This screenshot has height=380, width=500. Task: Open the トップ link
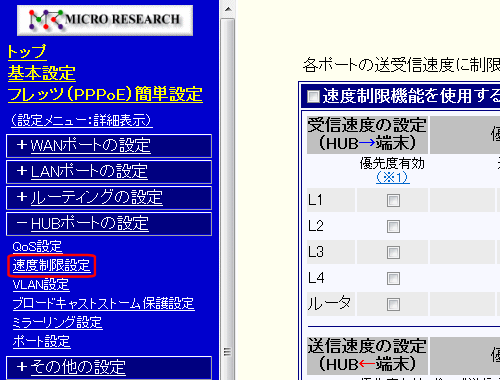point(27,52)
